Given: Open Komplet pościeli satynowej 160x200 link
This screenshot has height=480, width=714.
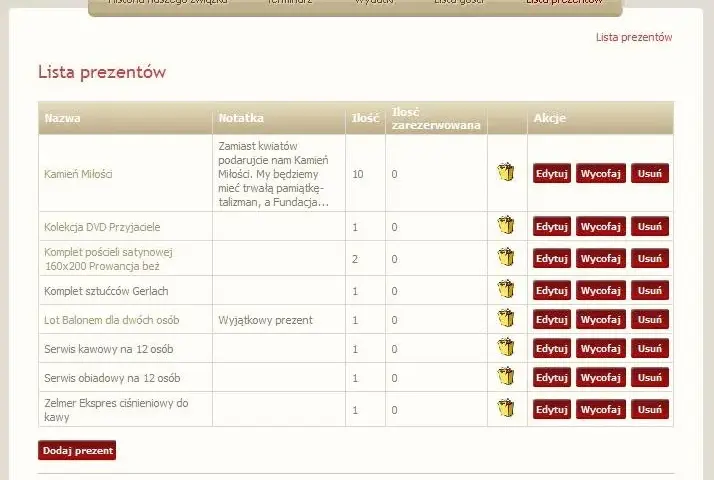Looking at the screenshot, I should (108, 259).
